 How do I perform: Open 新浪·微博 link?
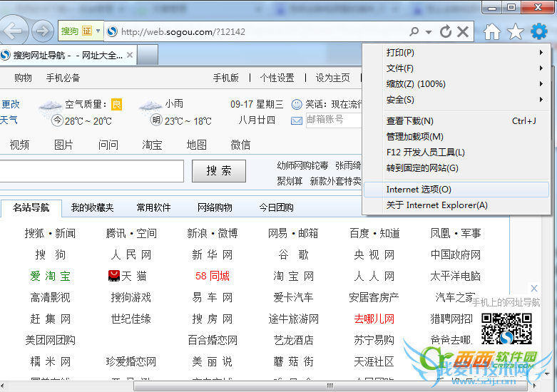(x=213, y=233)
